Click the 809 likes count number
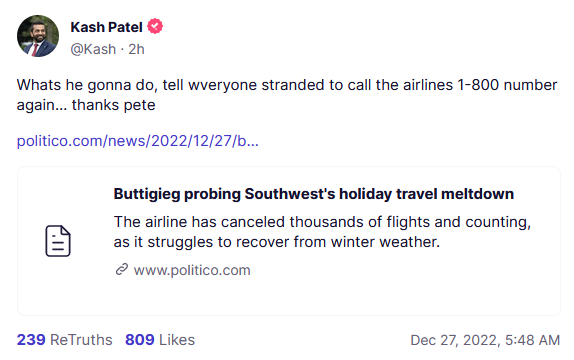 pyautogui.click(x=139, y=340)
